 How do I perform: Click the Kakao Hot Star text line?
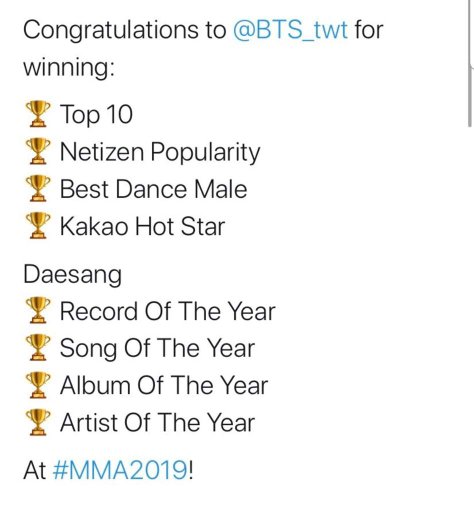point(142,226)
